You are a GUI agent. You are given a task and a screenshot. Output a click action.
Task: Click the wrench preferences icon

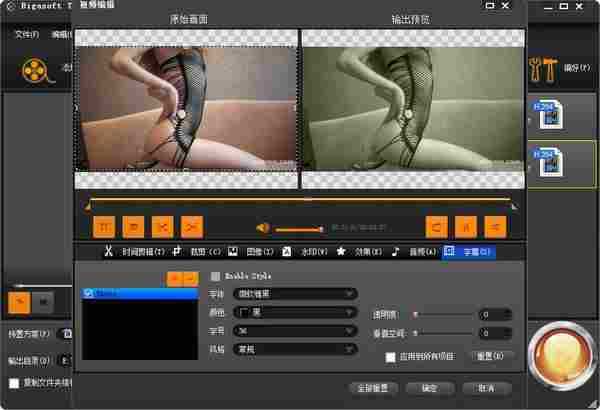click(549, 68)
